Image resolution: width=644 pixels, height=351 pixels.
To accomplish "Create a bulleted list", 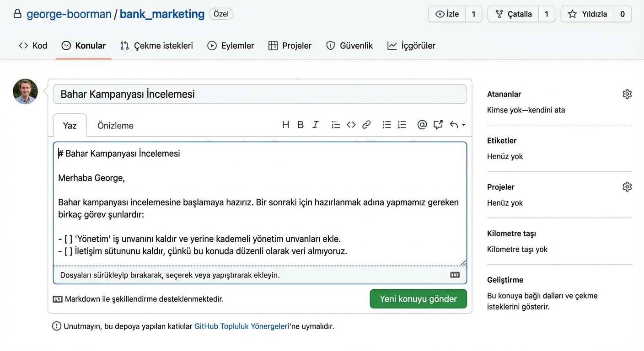I will point(386,124).
